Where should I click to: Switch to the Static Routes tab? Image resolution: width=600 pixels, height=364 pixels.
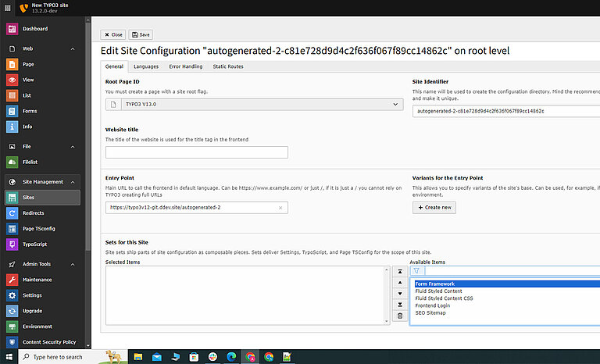click(x=228, y=66)
